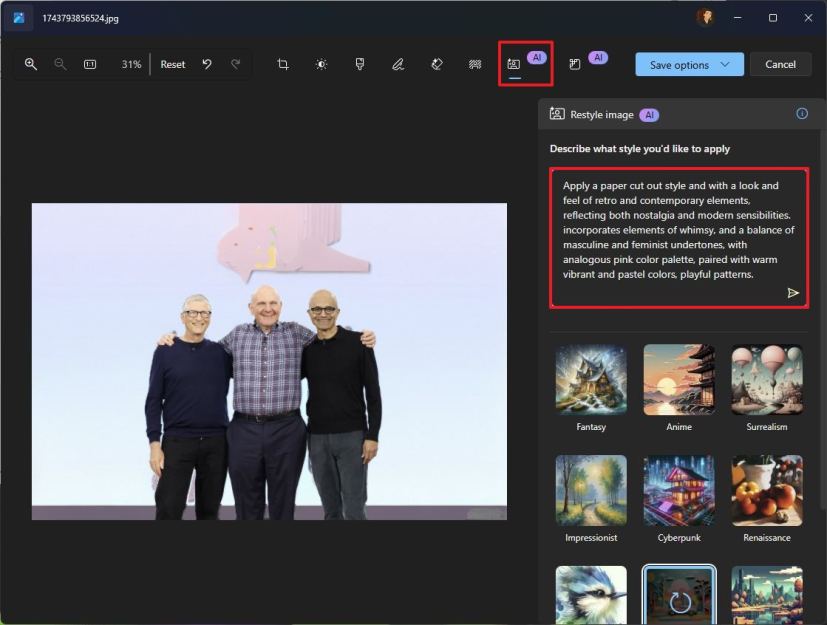View the image at 1:1 actual size
The width and height of the screenshot is (827, 625).
(x=90, y=63)
